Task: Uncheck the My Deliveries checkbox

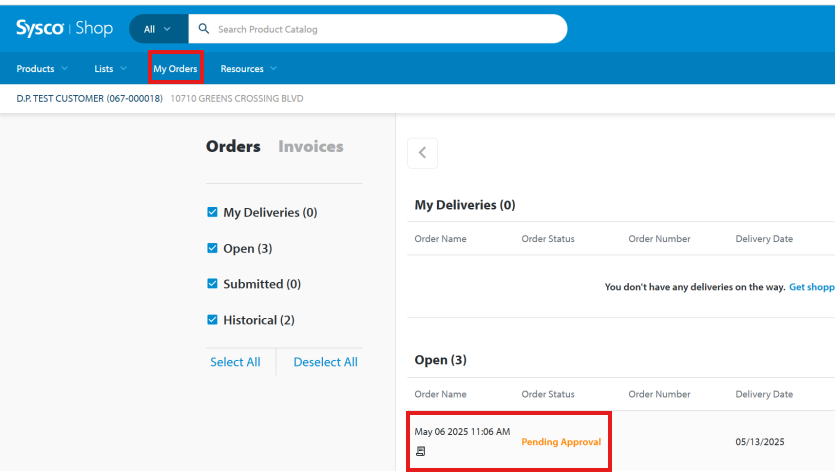Action: point(212,212)
